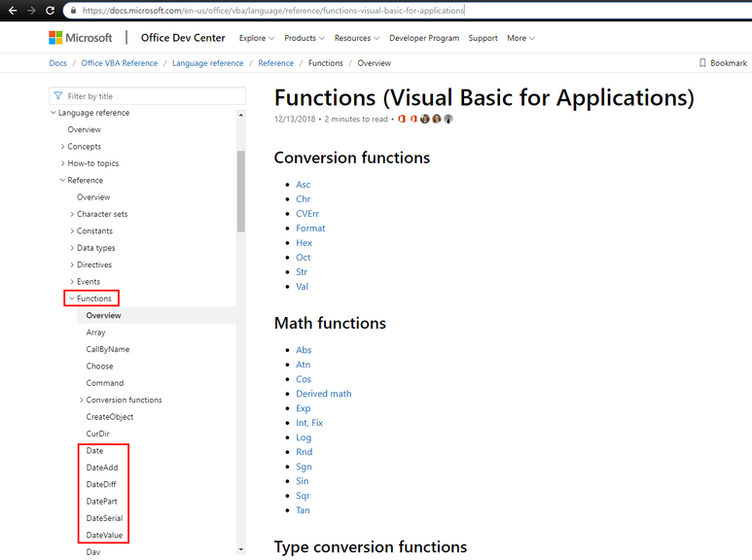Image resolution: width=752 pixels, height=560 pixels.
Task: Click the Filter by title field
Action: tap(147, 96)
